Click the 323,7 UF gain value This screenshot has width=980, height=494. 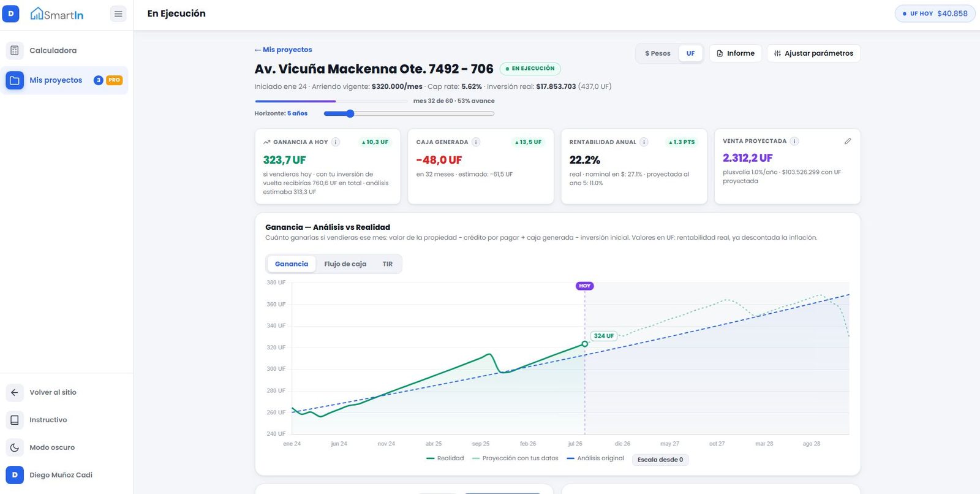coord(284,160)
